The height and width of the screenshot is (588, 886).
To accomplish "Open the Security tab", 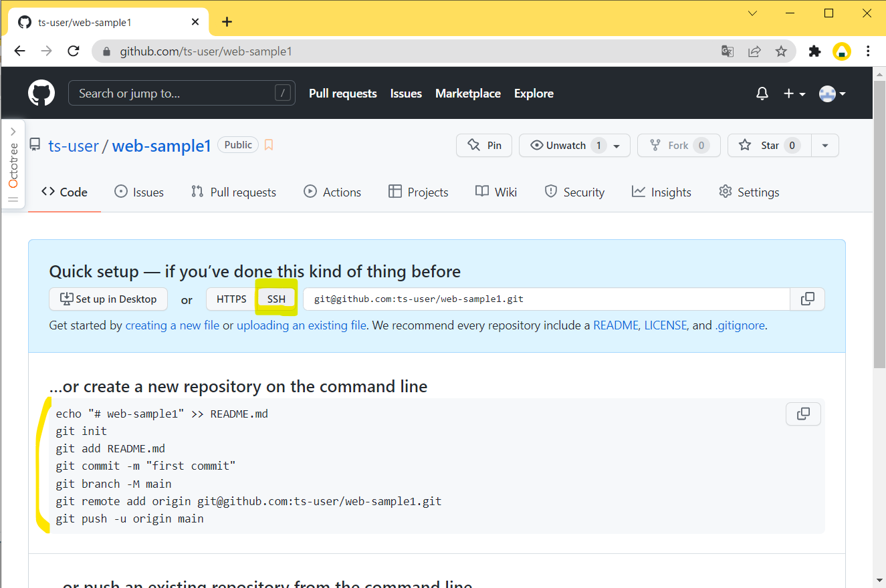I will tap(574, 192).
